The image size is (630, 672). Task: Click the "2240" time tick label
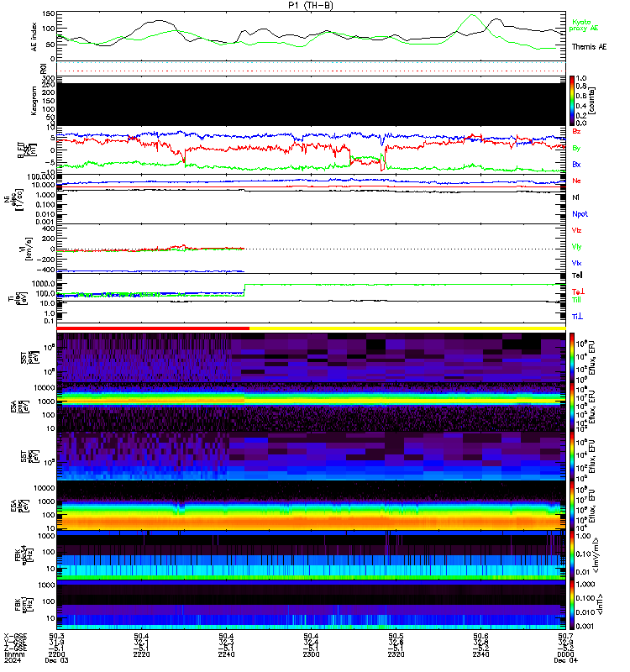click(x=226, y=654)
